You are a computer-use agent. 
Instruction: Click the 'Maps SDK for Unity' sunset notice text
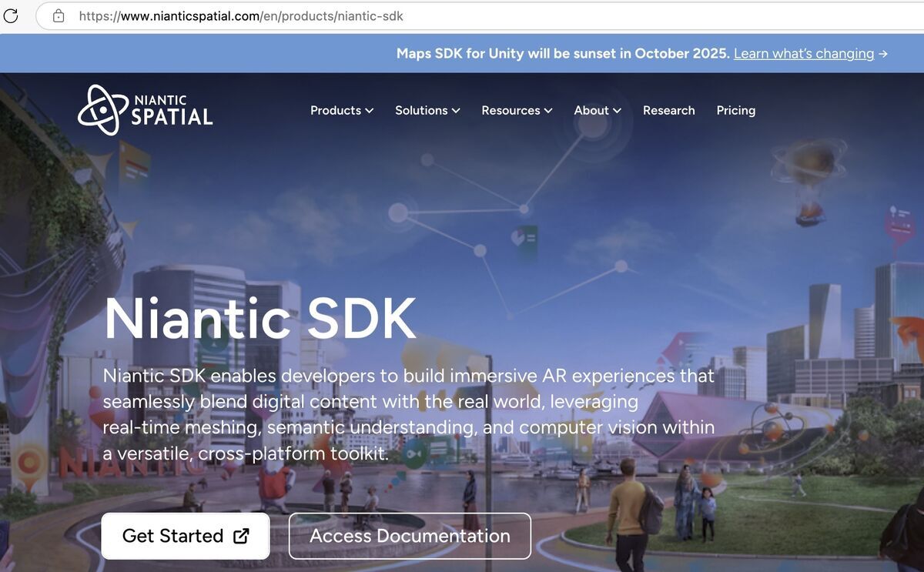(x=563, y=54)
